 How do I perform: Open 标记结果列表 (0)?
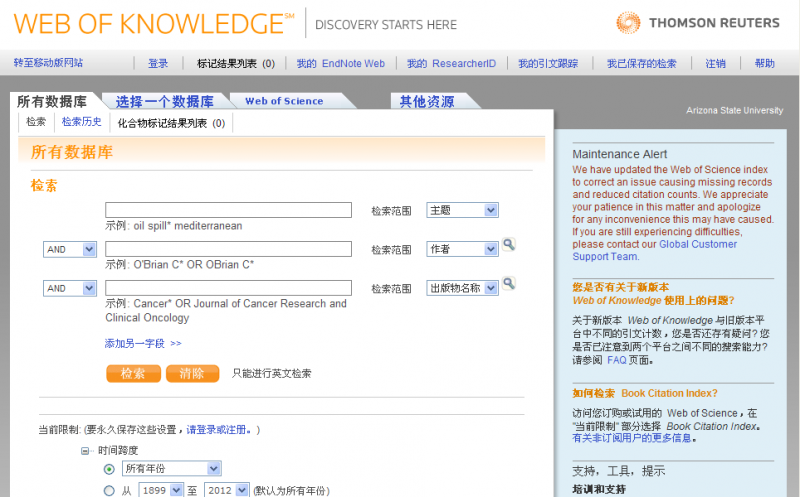click(236, 63)
